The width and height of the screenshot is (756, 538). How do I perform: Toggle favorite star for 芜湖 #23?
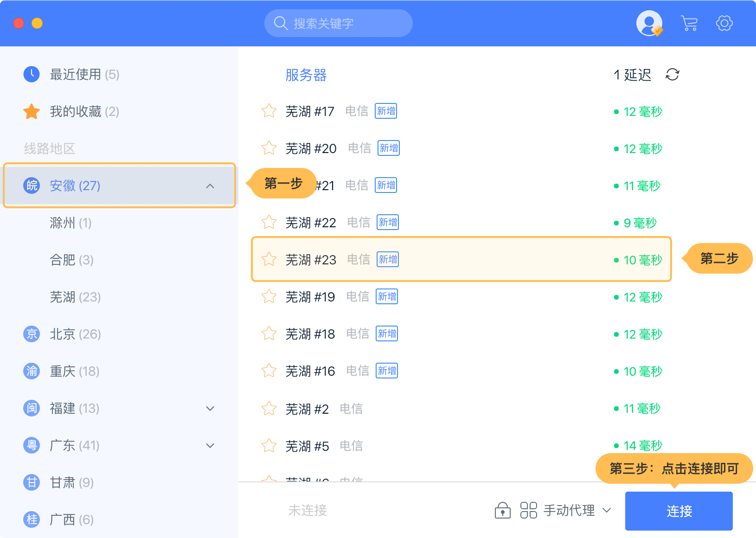pos(269,260)
